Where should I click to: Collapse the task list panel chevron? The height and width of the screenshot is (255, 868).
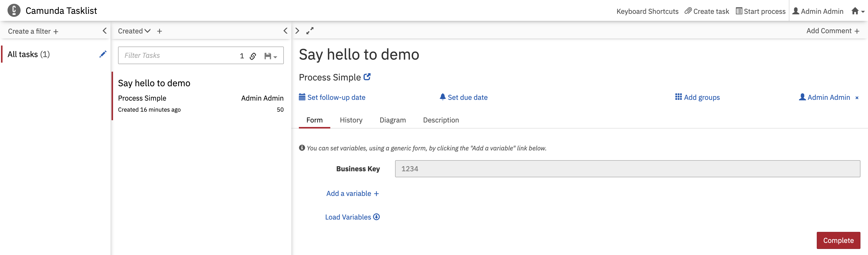[x=285, y=31]
